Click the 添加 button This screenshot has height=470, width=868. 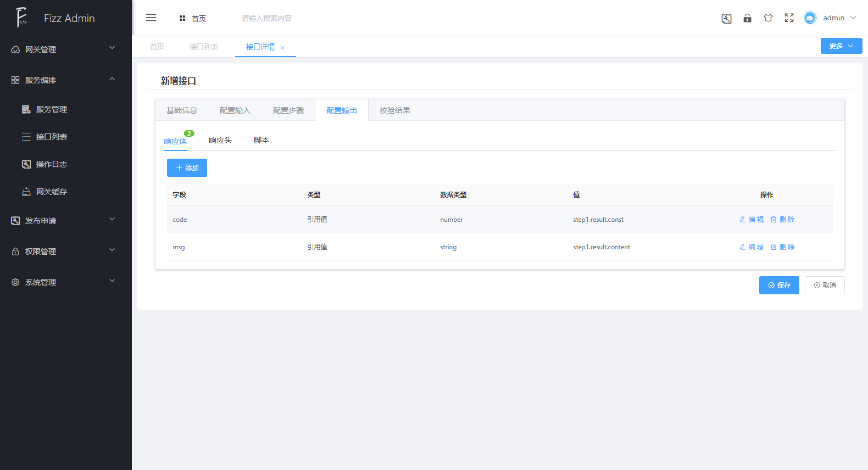tap(187, 168)
